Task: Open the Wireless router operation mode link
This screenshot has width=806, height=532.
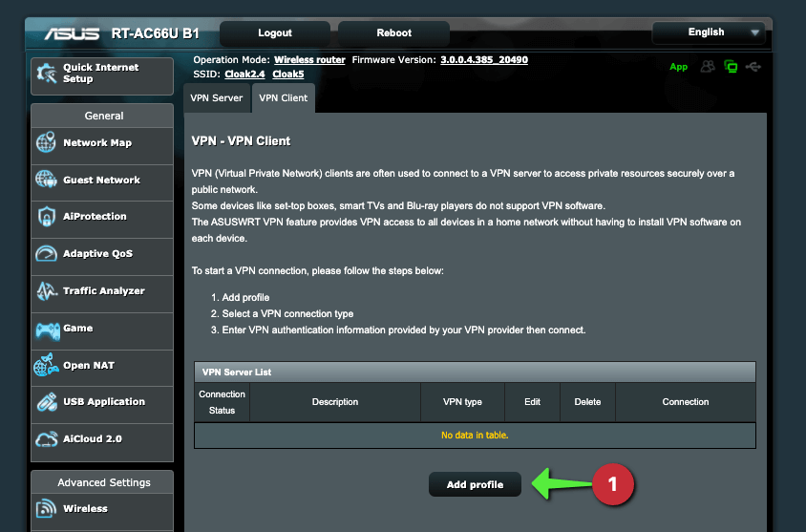Action: tap(309, 59)
